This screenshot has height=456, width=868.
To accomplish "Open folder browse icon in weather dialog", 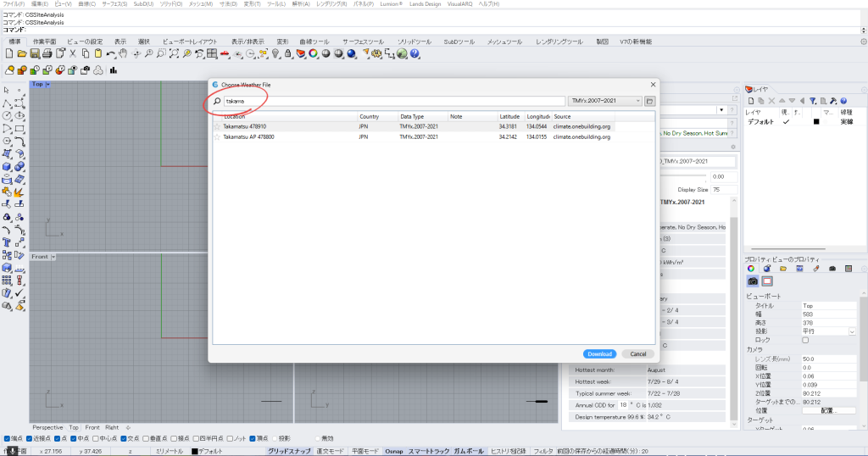I will click(x=650, y=101).
